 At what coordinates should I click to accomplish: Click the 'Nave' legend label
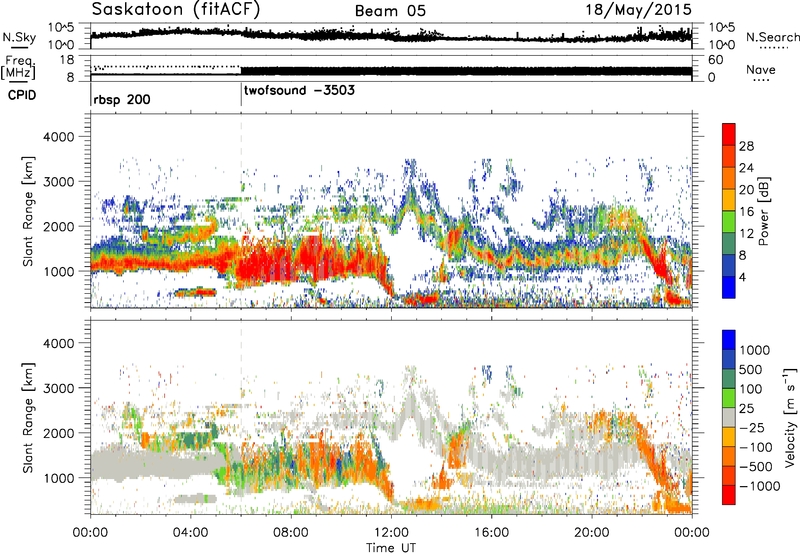(761, 70)
